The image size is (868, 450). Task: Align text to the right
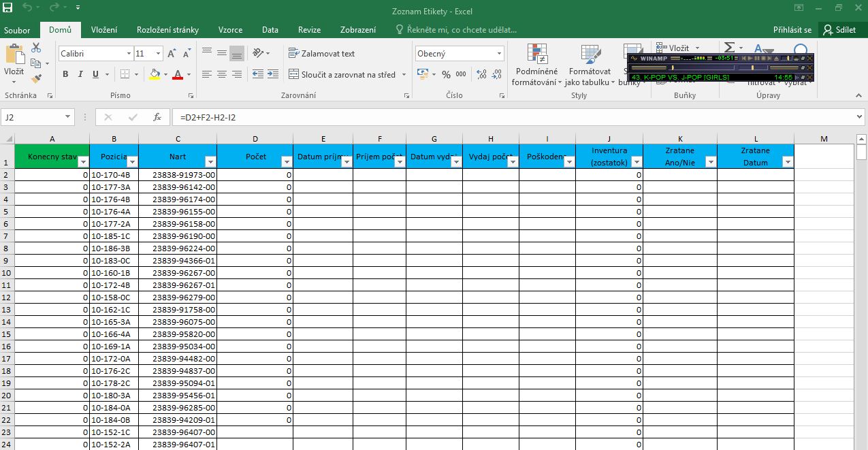(236, 74)
